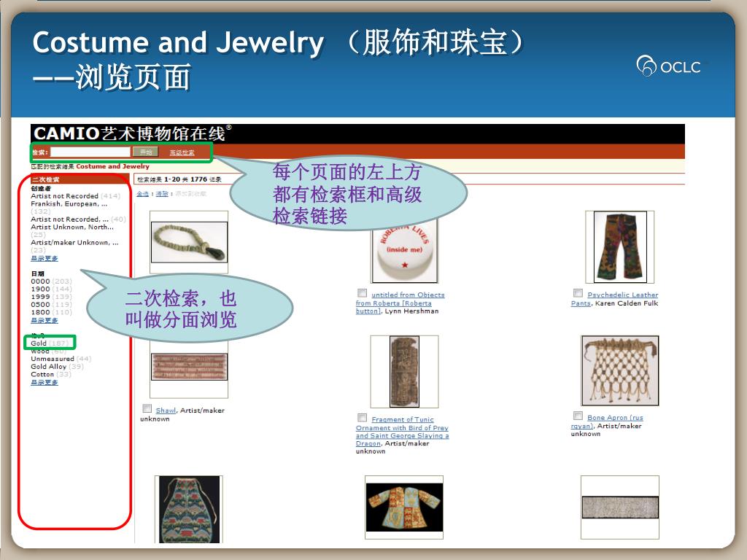Screen dimensions: 747x560
Task: Click the 全选 select all link
Action: click(142, 194)
